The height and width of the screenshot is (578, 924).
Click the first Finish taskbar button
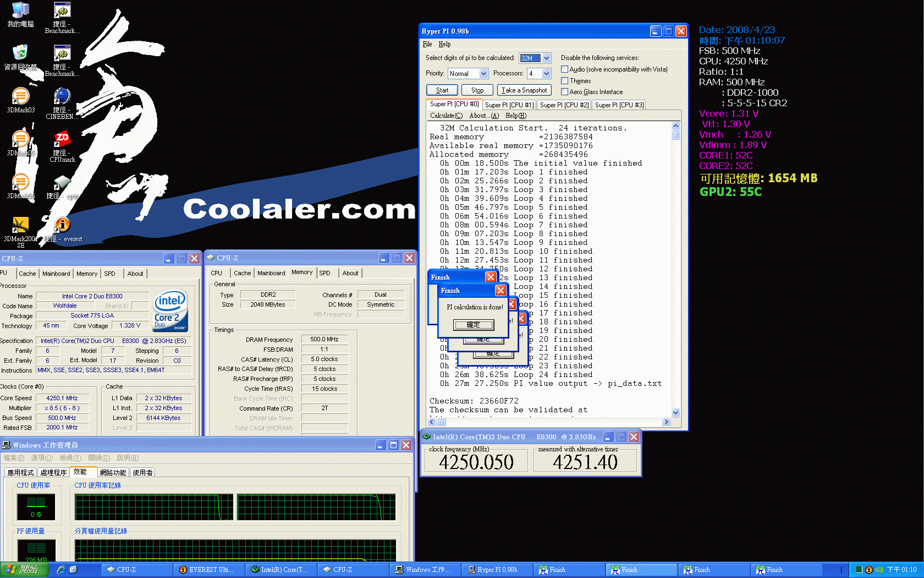569,570
